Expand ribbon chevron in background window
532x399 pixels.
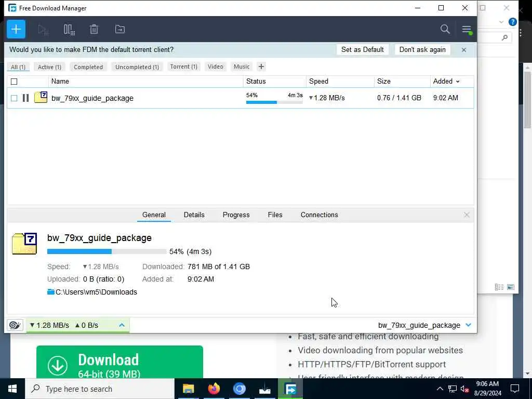pyautogui.click(x=501, y=22)
